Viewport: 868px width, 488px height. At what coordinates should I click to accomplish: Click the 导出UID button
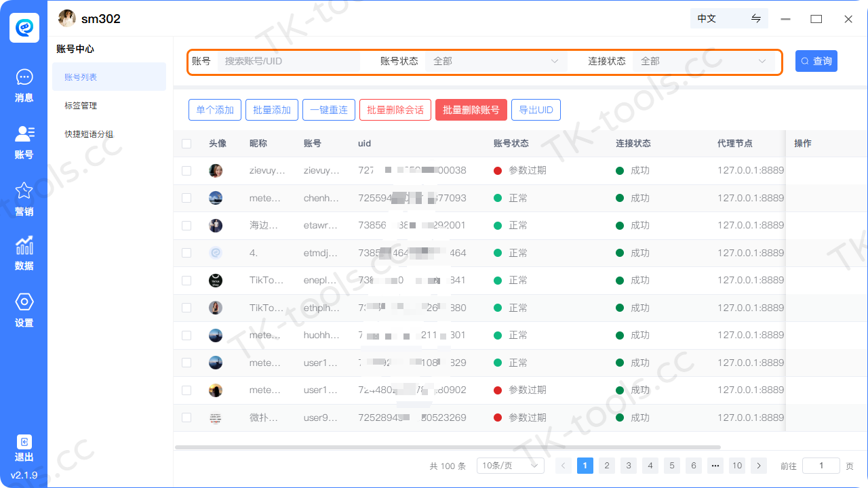536,110
